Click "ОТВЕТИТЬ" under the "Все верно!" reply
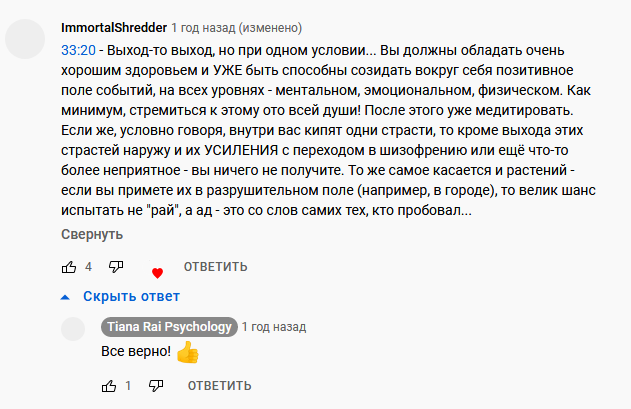This screenshot has width=631, height=409. pyautogui.click(x=219, y=386)
